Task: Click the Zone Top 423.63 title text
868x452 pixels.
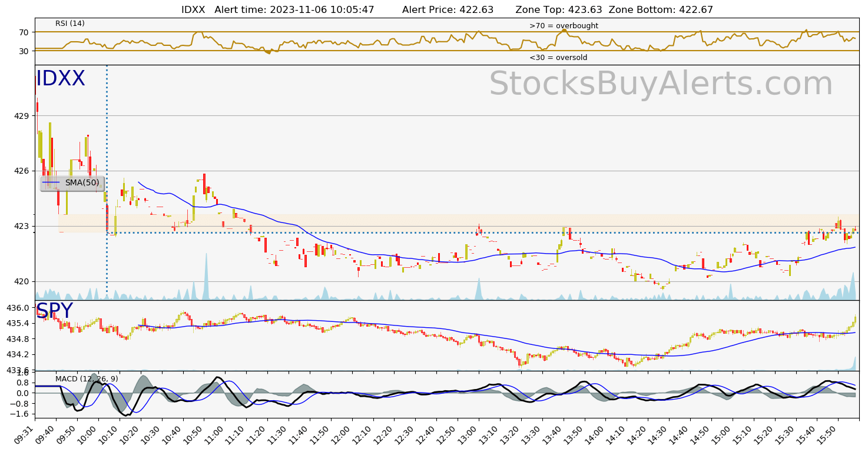Action: click(559, 9)
